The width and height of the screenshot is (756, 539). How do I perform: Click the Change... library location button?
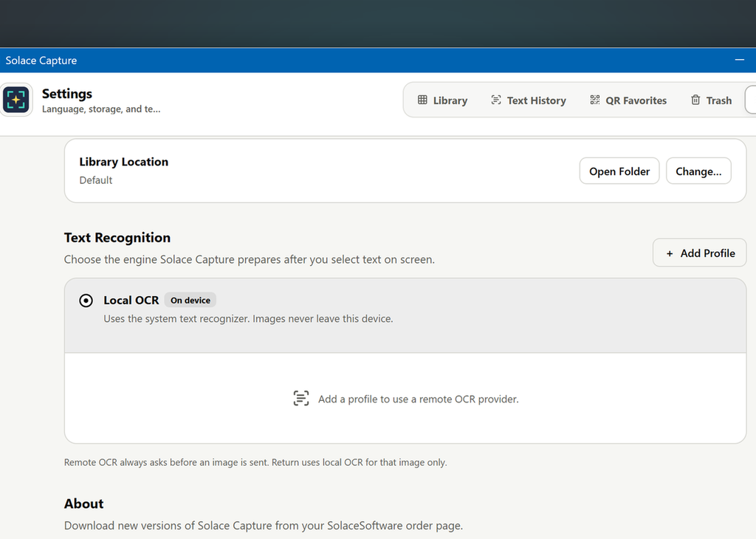point(698,171)
